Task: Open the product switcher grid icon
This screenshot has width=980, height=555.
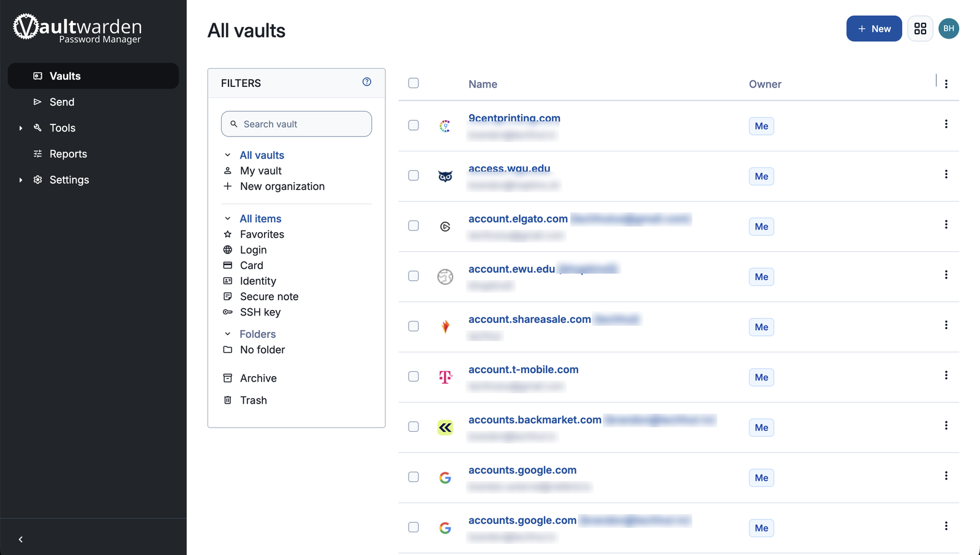Action: [x=920, y=29]
